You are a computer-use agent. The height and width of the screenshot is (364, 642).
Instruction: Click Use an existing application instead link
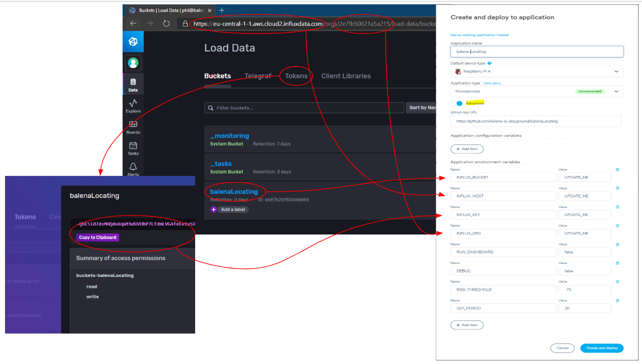pos(479,35)
